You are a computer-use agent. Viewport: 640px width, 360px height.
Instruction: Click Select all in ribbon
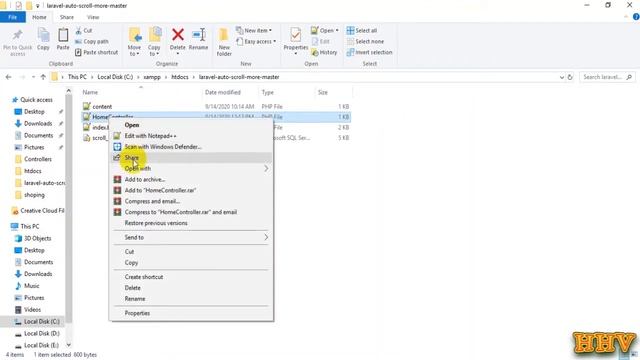coord(362,31)
